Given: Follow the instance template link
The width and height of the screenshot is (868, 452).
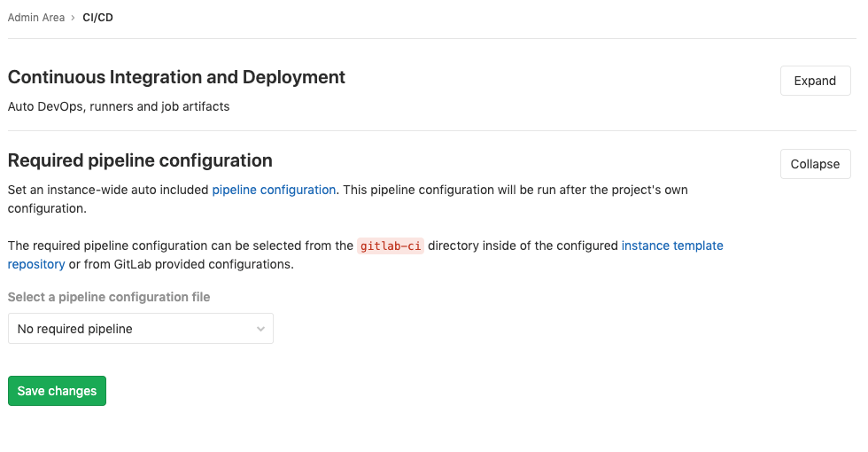Looking at the screenshot, I should pos(672,245).
